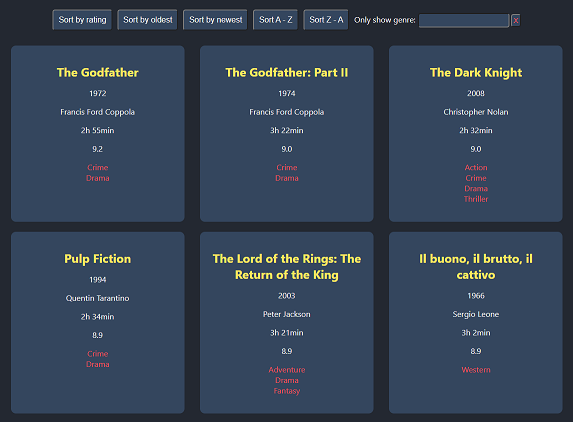Click Lord of the Rings title
Viewport: 573px width, 422px height.
(286, 267)
